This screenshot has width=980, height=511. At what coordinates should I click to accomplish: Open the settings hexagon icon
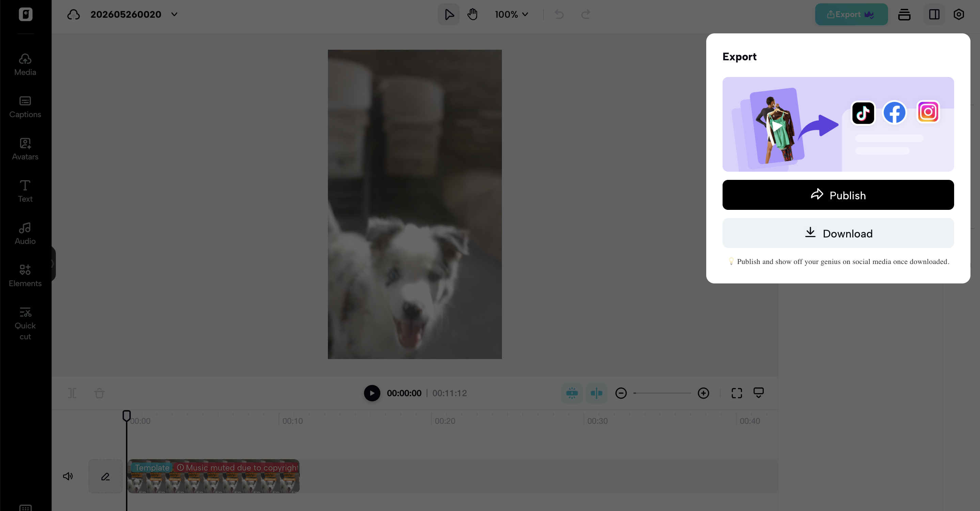[958, 14]
